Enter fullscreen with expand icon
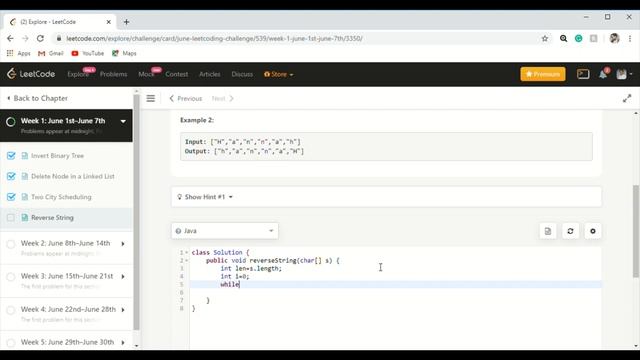640x360 pixels. pyautogui.click(x=627, y=98)
